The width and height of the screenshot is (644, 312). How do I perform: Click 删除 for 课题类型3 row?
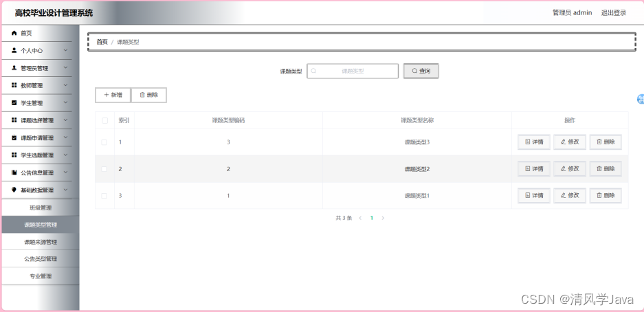(606, 142)
